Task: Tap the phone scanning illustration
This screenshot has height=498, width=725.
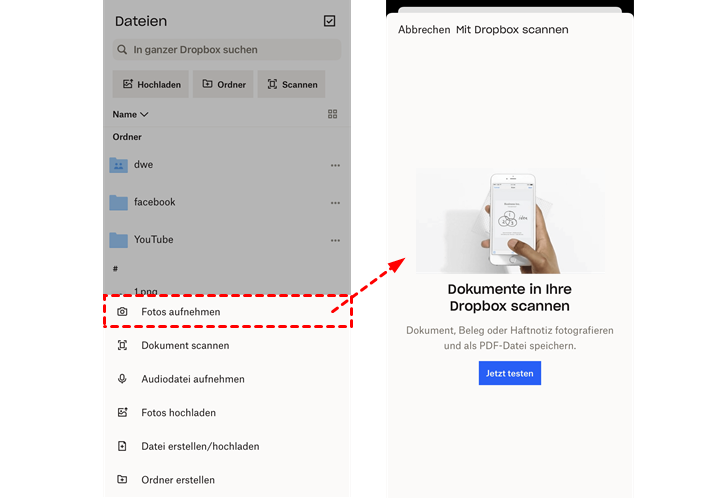Action: [510, 221]
